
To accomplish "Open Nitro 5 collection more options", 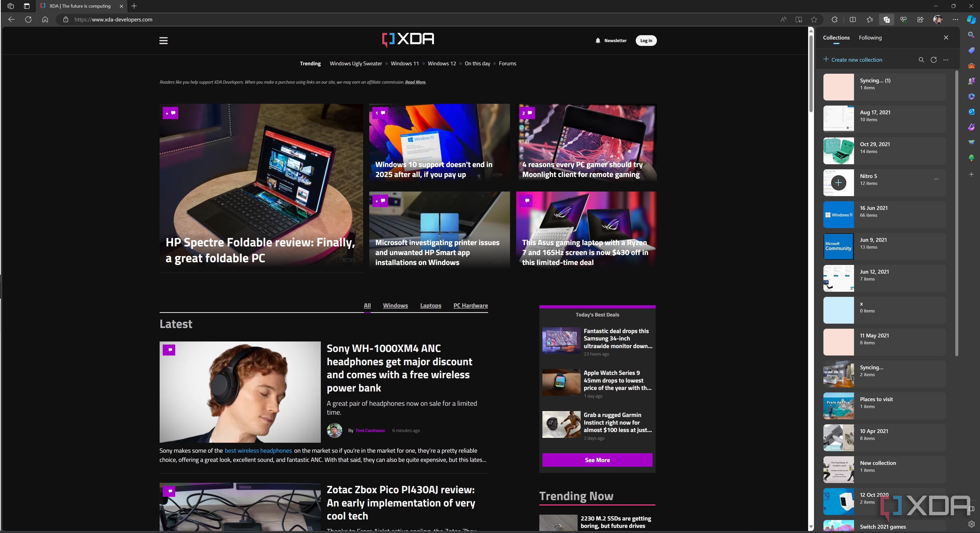I will 936,179.
